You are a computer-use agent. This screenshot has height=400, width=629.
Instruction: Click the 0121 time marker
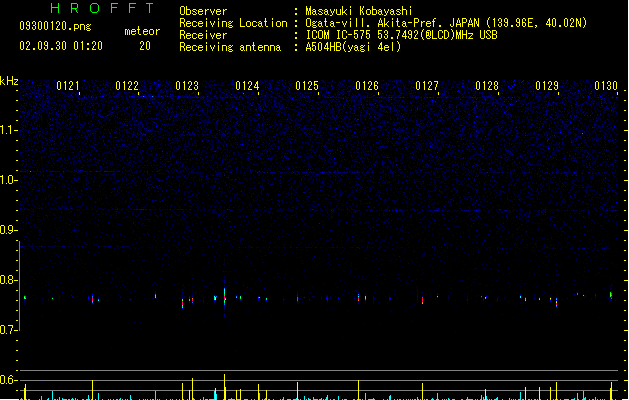tap(68, 86)
